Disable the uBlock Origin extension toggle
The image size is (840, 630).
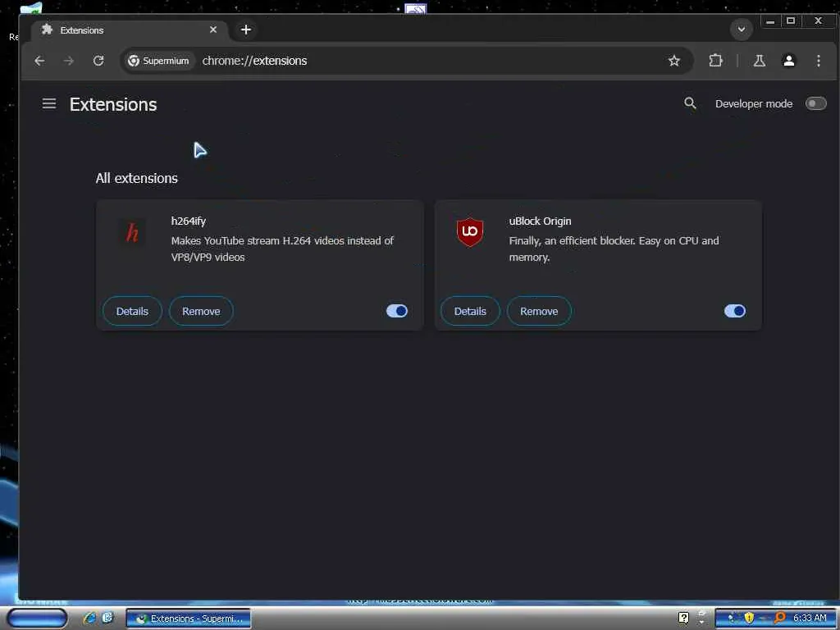point(735,311)
